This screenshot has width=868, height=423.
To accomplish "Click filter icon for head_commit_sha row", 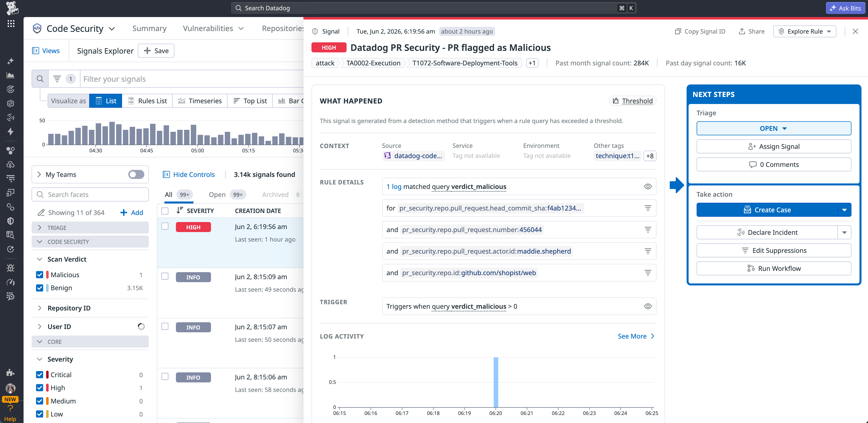I will click(x=648, y=208).
